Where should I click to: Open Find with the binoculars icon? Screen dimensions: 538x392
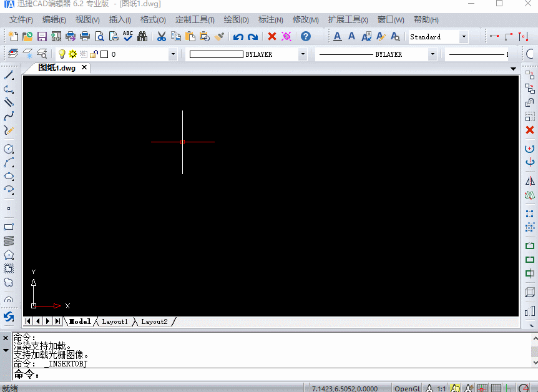tap(142, 36)
